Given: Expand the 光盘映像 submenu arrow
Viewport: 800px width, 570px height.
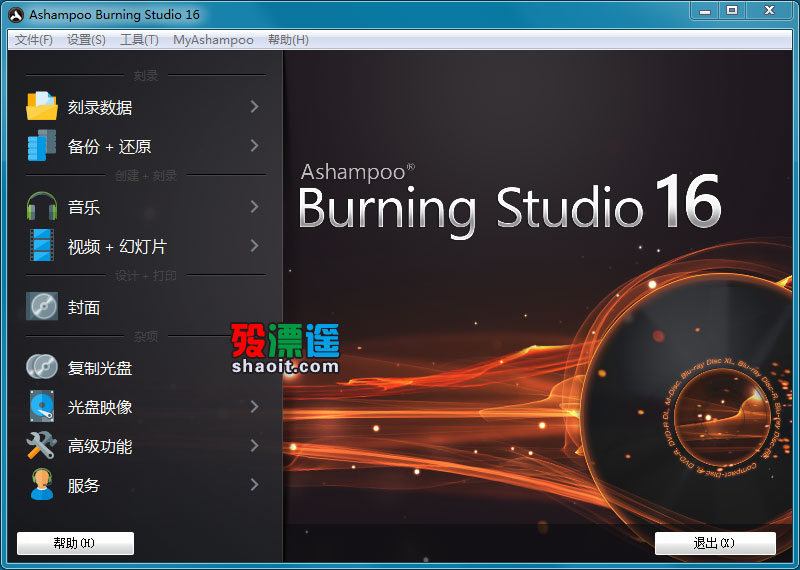Looking at the screenshot, I should click(254, 407).
